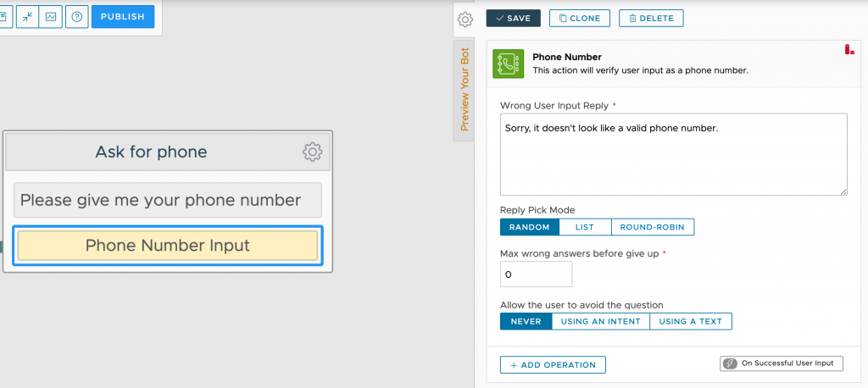Screen dimensions: 868x388
Task: Click the Publish button
Action: 123,17
